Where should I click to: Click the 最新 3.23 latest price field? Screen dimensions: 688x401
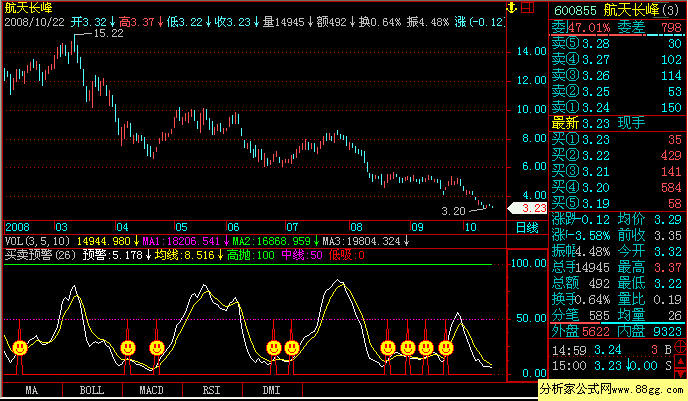tap(581, 123)
